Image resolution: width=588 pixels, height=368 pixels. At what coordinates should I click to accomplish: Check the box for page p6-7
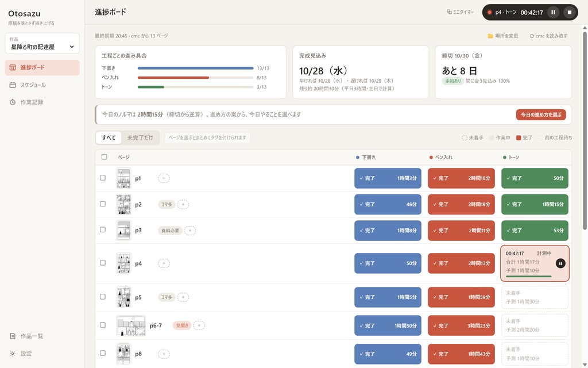[x=103, y=325]
